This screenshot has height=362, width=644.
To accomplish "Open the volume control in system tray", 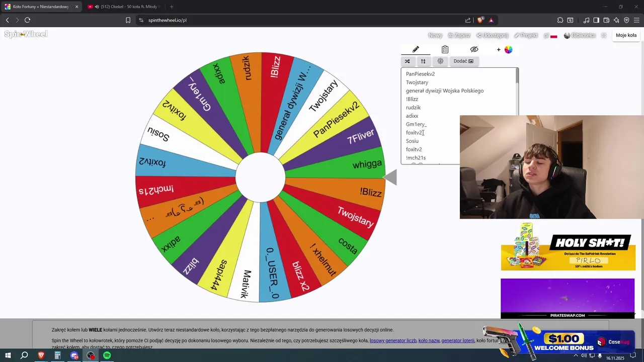I will coord(584,355).
